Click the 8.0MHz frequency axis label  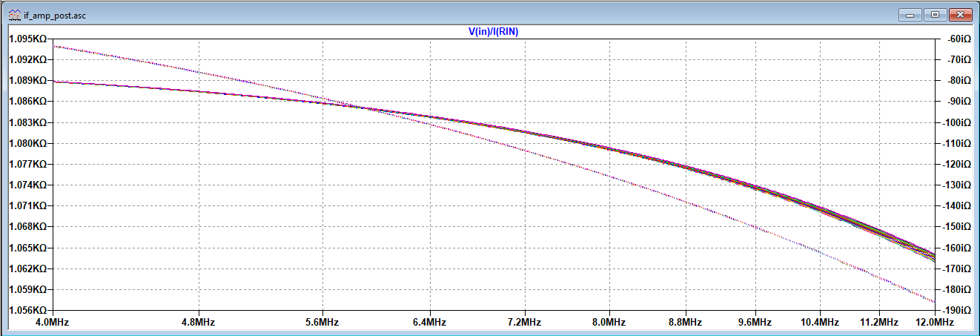pos(609,323)
